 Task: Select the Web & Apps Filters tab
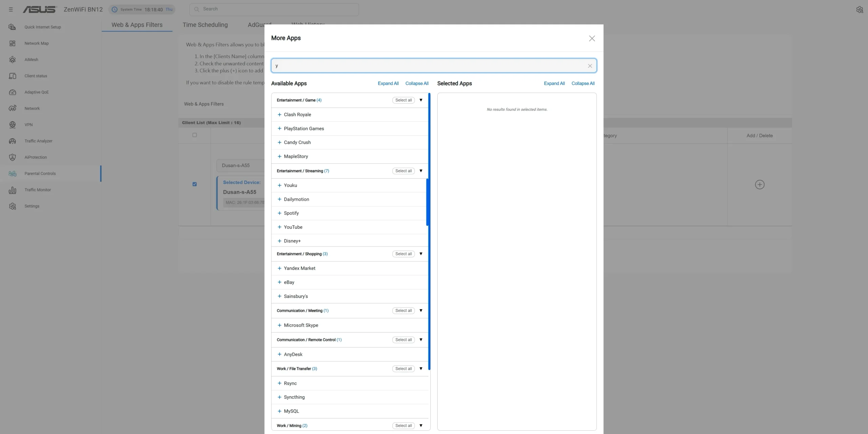click(x=137, y=25)
